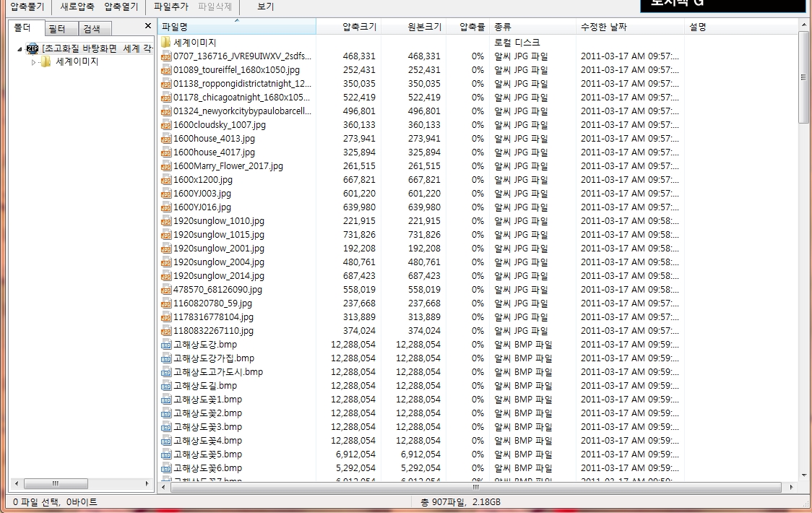This screenshot has height=513, width=812.
Task: Close the folder side panel
Action: [x=148, y=26]
